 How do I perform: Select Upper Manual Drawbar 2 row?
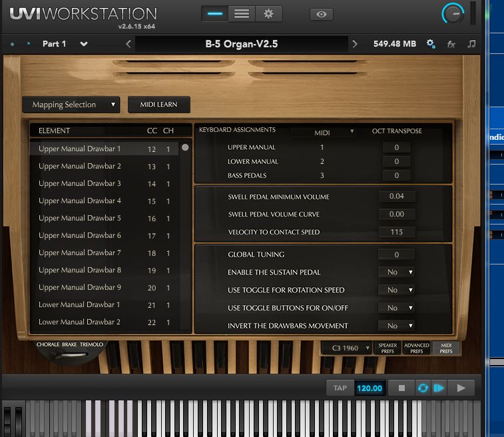pos(104,167)
